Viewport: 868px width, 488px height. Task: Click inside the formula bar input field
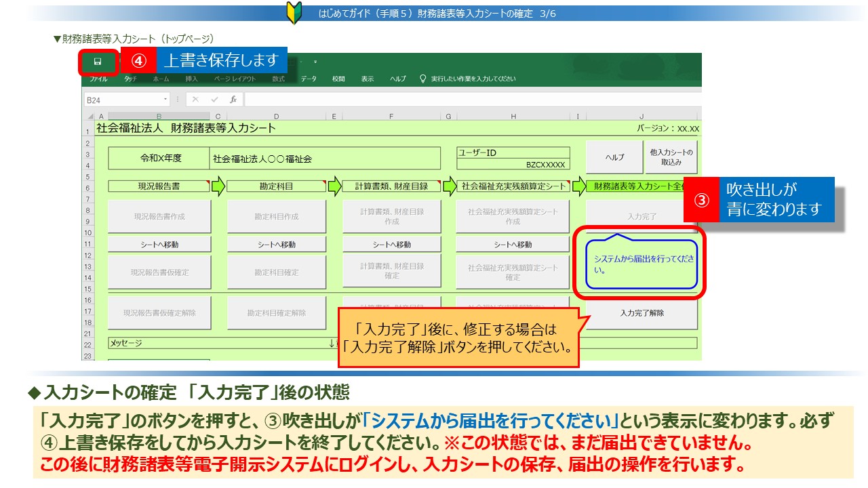pyautogui.click(x=468, y=99)
